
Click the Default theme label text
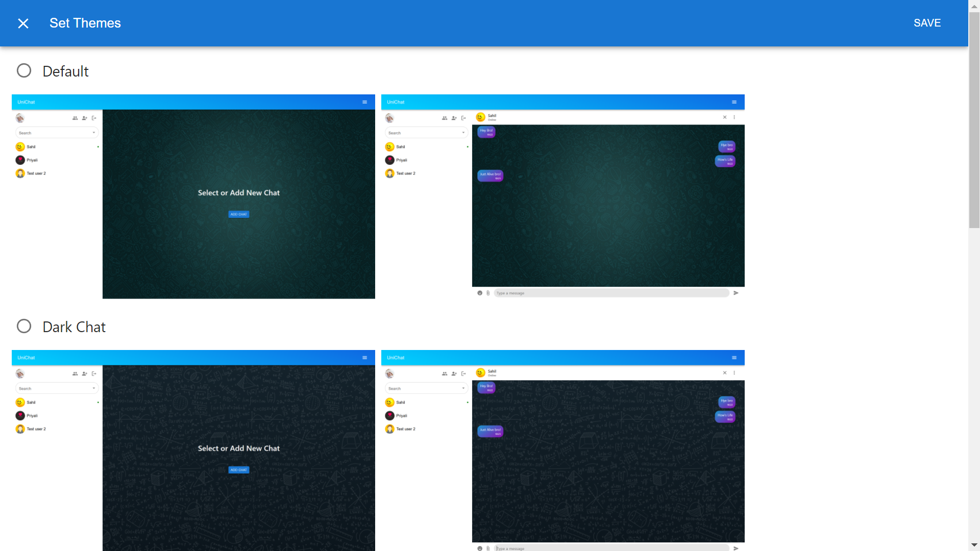[65, 71]
